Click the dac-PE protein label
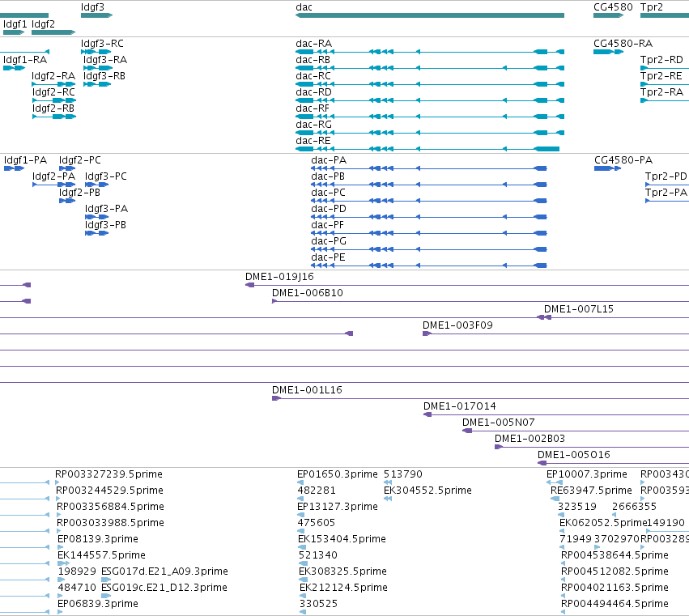This screenshot has width=689, height=616. 328,257
